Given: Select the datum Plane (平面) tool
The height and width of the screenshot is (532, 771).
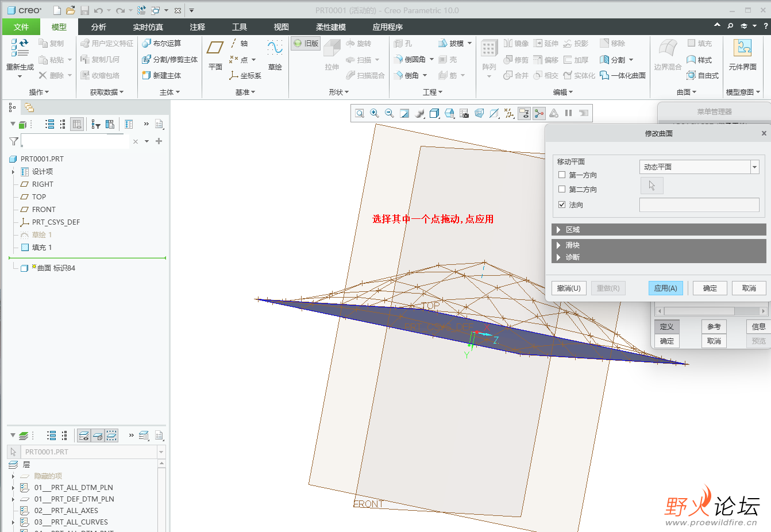Looking at the screenshot, I should 215,55.
